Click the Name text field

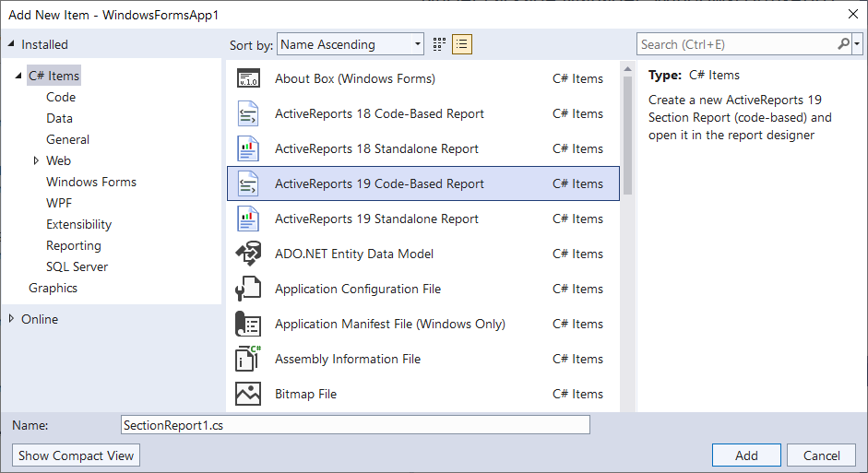[x=355, y=425]
